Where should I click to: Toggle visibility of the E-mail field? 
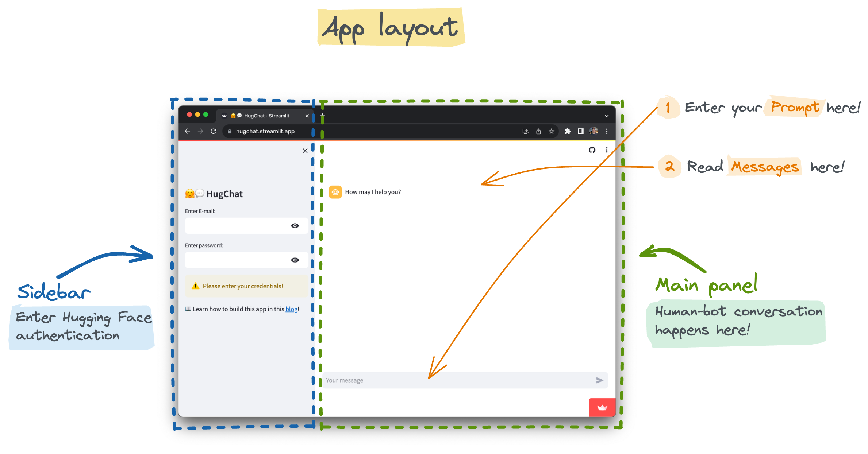[295, 226]
